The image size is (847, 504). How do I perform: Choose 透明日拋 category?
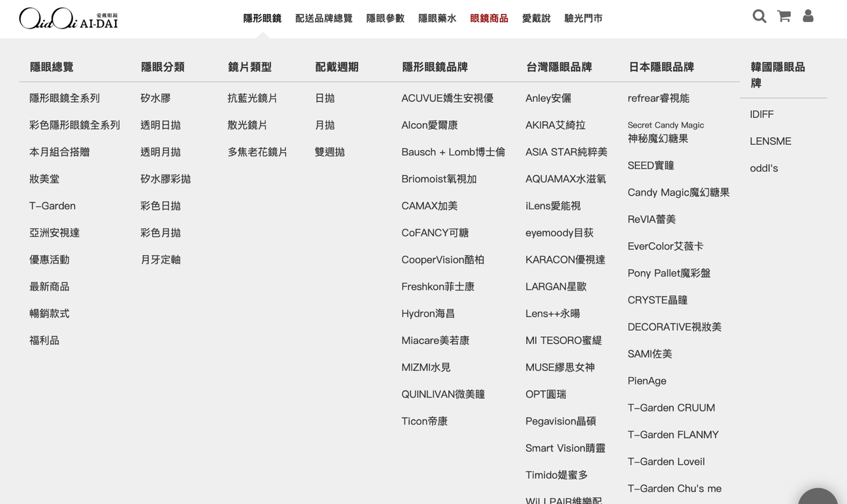[x=160, y=125]
